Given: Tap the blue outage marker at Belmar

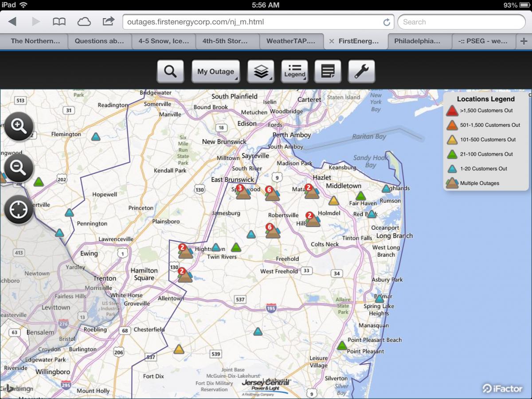Looking at the screenshot, I should (379, 298).
